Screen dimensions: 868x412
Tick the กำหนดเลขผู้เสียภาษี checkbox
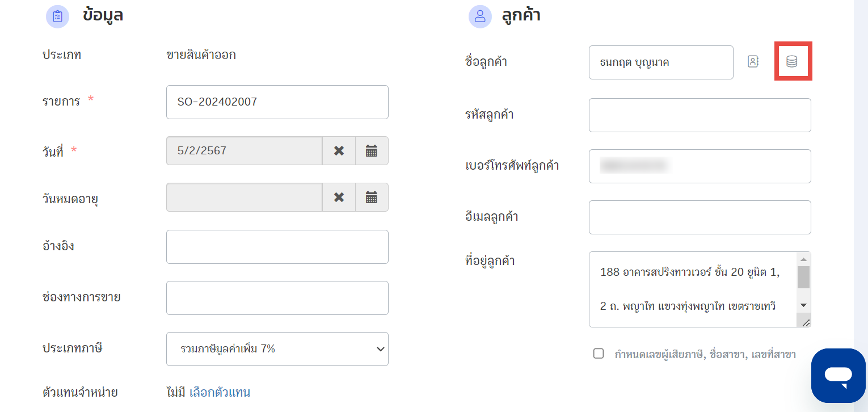tap(599, 354)
